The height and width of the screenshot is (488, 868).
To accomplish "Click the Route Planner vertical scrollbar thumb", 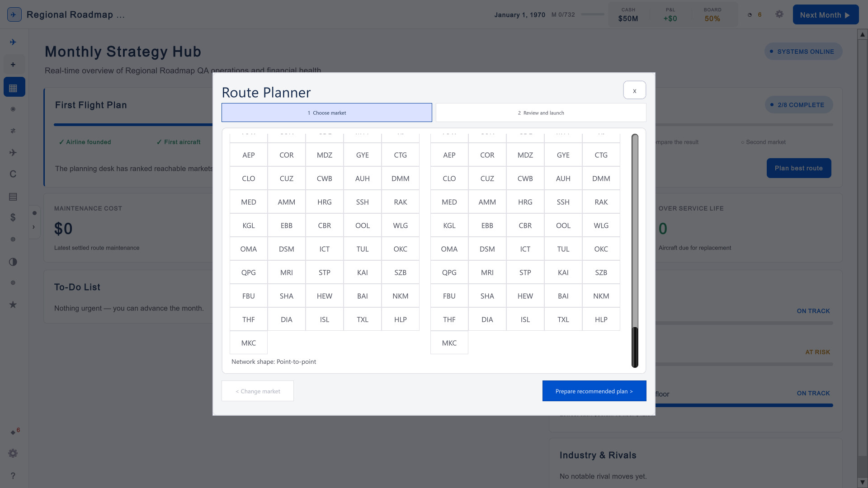I will 635,347.
